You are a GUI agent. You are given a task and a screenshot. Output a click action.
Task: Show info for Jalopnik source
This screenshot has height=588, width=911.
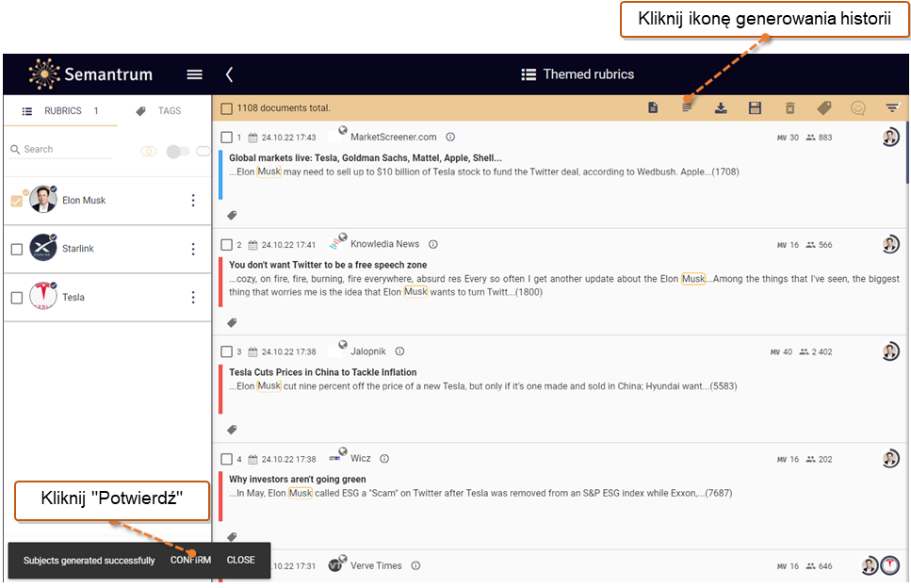point(399,351)
